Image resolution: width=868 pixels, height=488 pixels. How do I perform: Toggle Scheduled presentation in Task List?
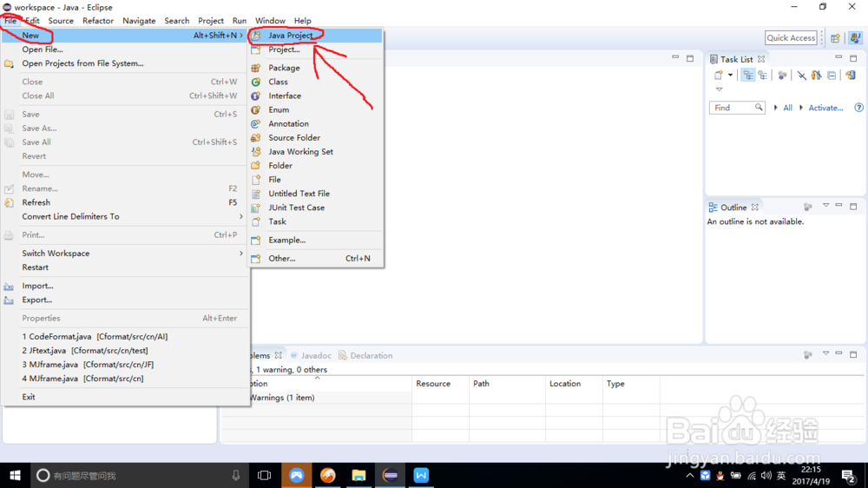(763, 76)
